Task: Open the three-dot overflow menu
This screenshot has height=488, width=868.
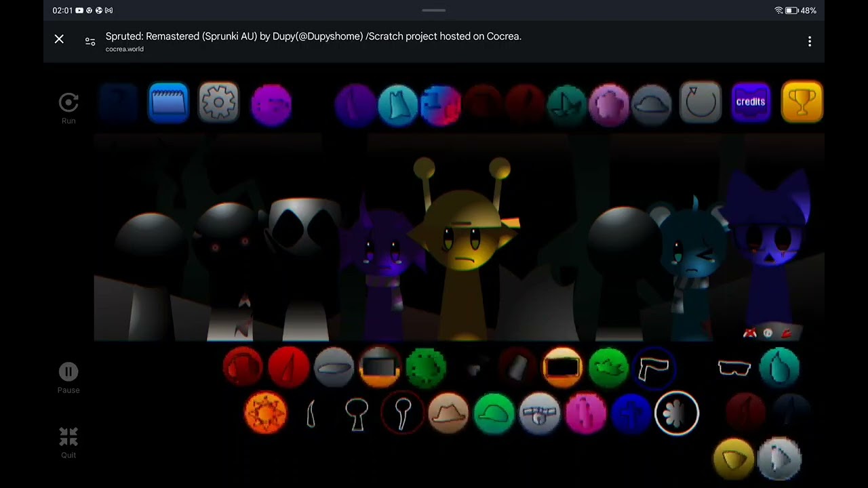Action: pos(810,41)
